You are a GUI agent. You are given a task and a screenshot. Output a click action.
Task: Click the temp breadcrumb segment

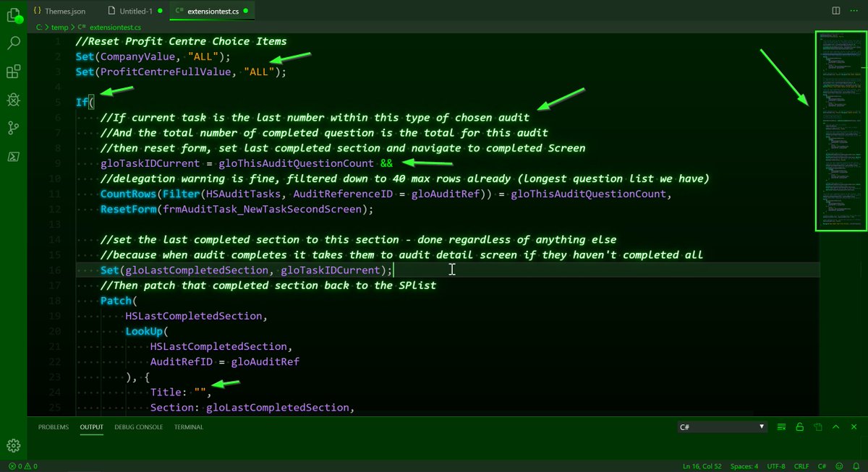coord(59,27)
